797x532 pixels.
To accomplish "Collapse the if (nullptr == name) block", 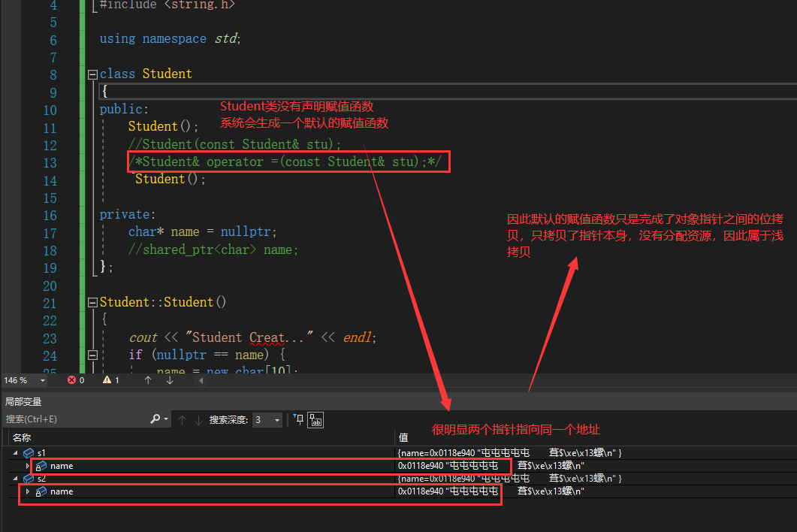I will pos(92,355).
